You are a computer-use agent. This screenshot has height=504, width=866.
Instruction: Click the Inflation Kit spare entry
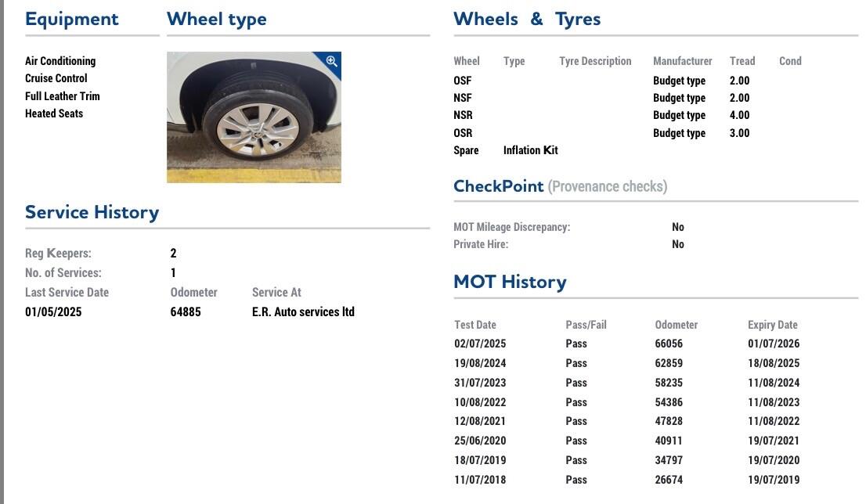(x=530, y=150)
